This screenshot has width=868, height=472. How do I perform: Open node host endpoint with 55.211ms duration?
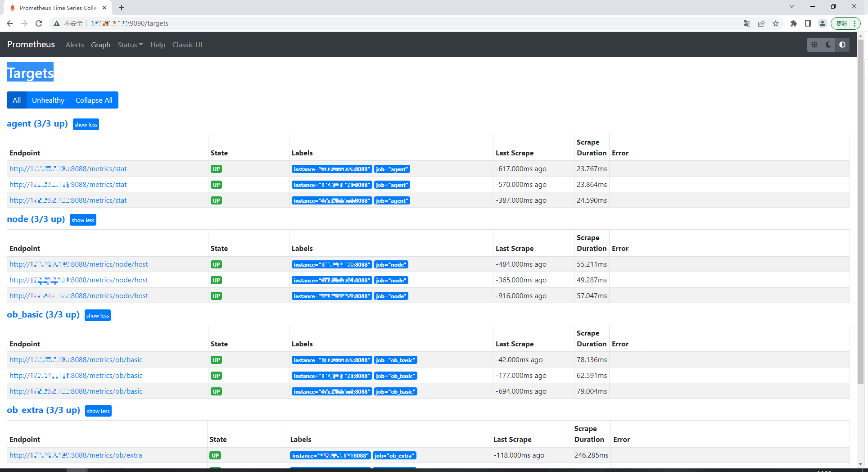(79, 264)
